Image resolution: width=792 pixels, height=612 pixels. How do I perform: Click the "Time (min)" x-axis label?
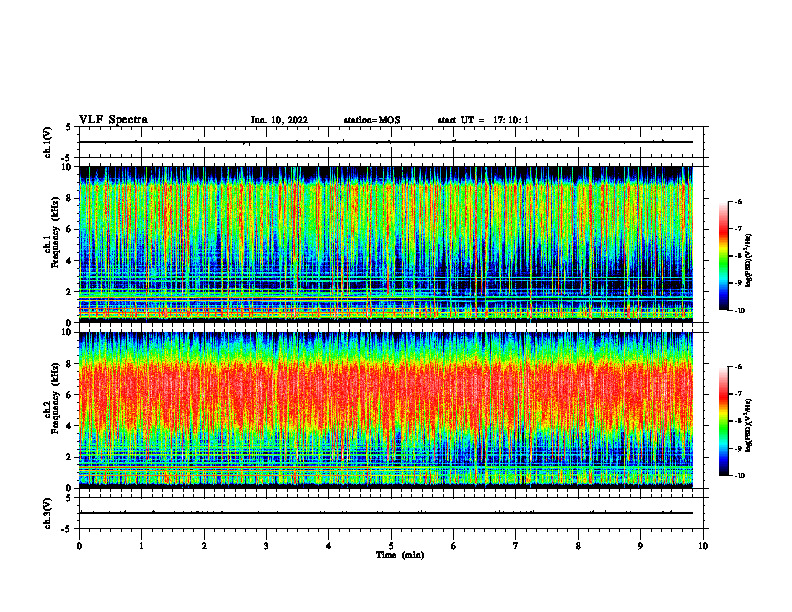400,555
